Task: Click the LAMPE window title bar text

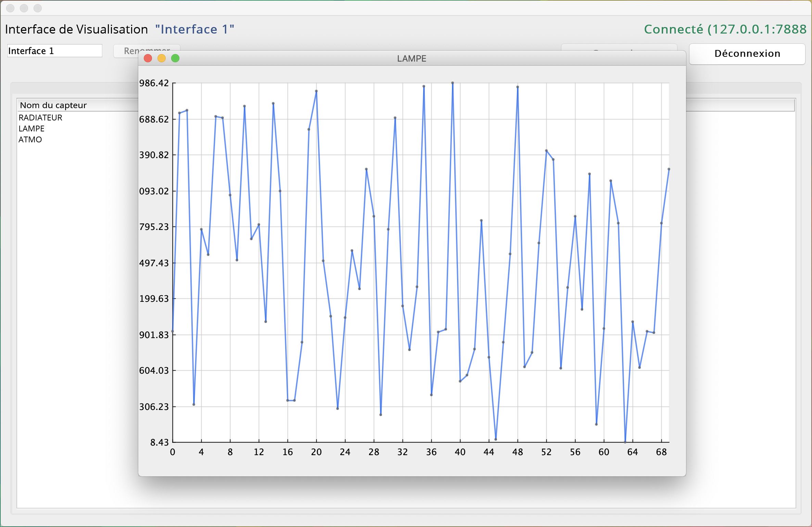Action: [x=411, y=59]
